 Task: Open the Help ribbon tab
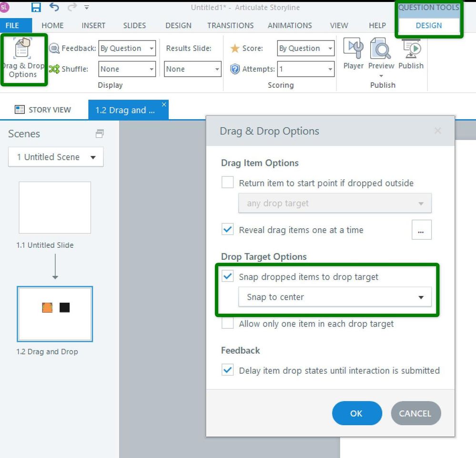(x=377, y=26)
